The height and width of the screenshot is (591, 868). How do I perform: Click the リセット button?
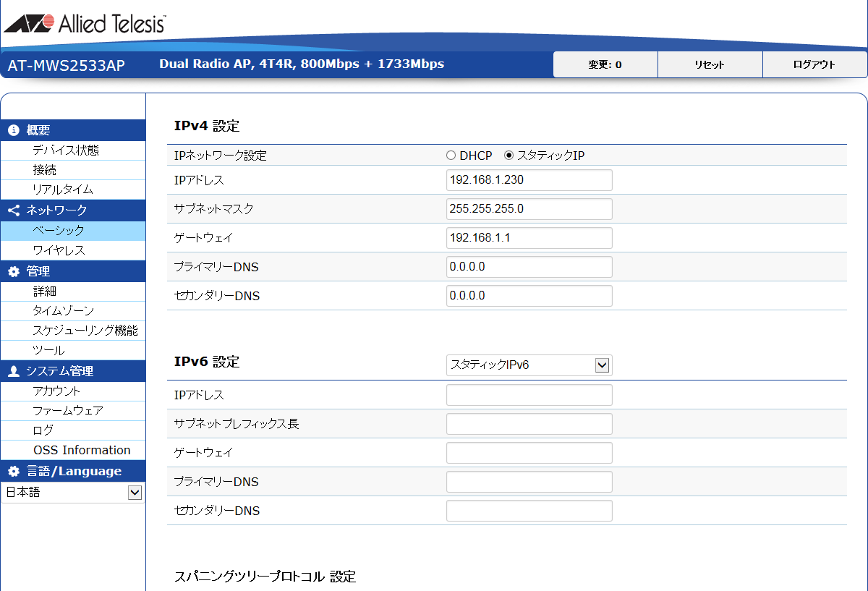[710, 64]
